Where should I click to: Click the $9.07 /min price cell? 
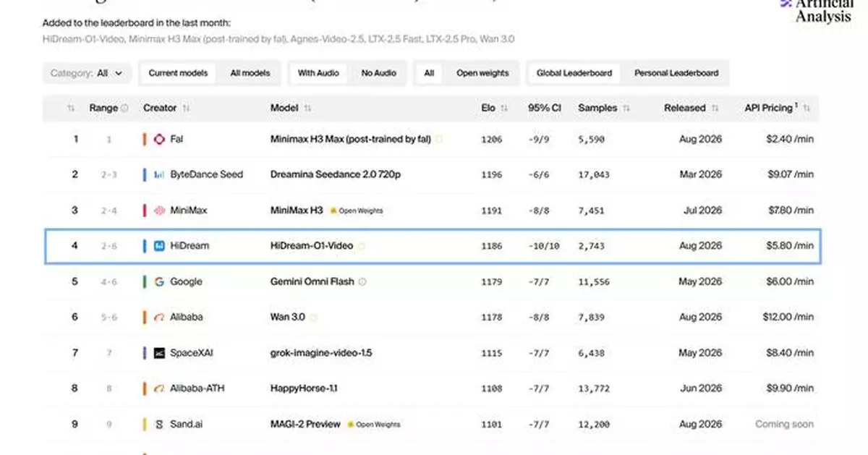point(790,174)
